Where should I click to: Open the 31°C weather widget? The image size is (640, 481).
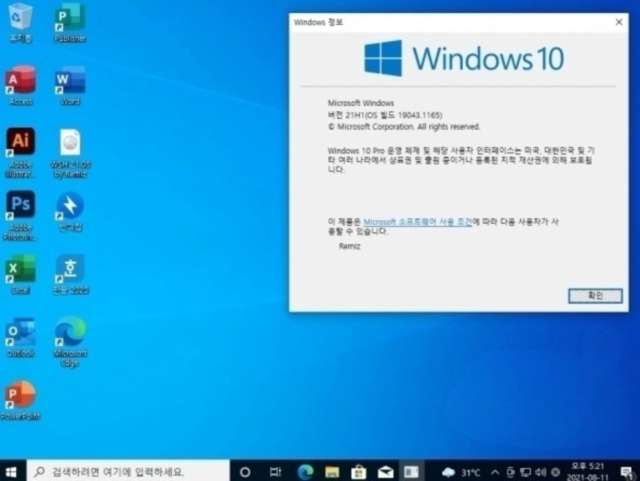461,471
